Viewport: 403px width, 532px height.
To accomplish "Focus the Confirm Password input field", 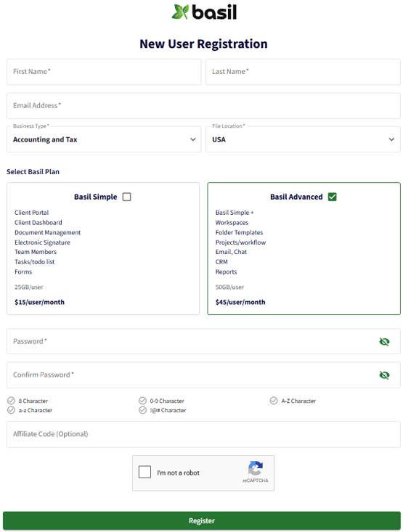I will pos(203,375).
